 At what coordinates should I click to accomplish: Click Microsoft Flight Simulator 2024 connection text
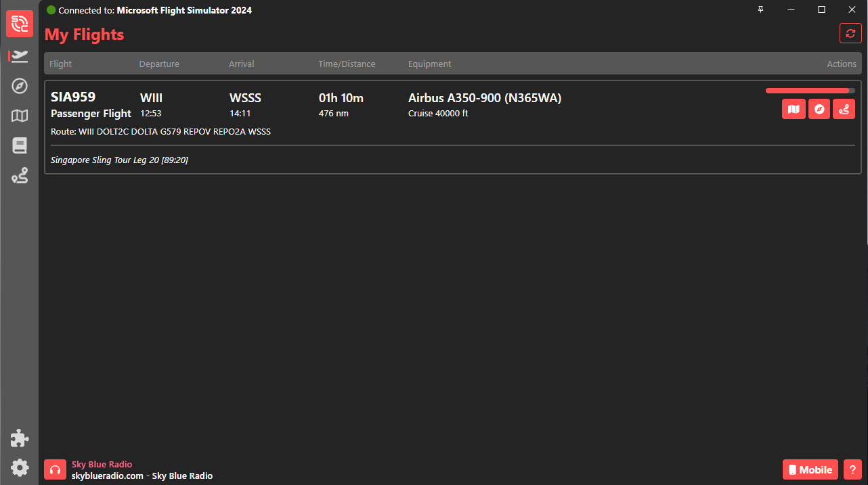184,10
